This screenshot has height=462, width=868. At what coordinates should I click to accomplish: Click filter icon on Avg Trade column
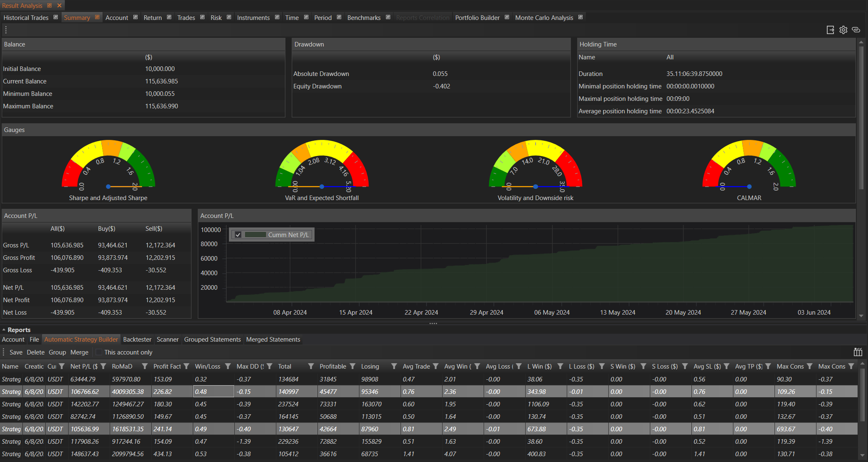pos(435,366)
